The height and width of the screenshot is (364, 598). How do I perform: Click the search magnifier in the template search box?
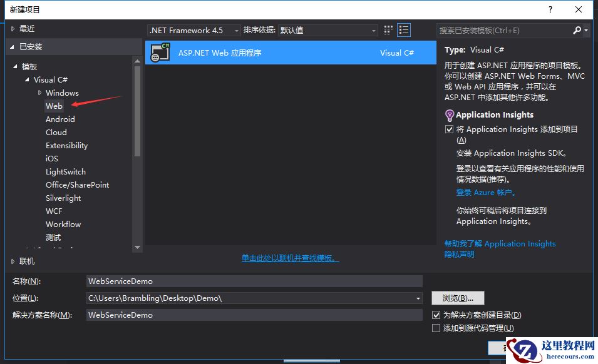click(x=577, y=29)
